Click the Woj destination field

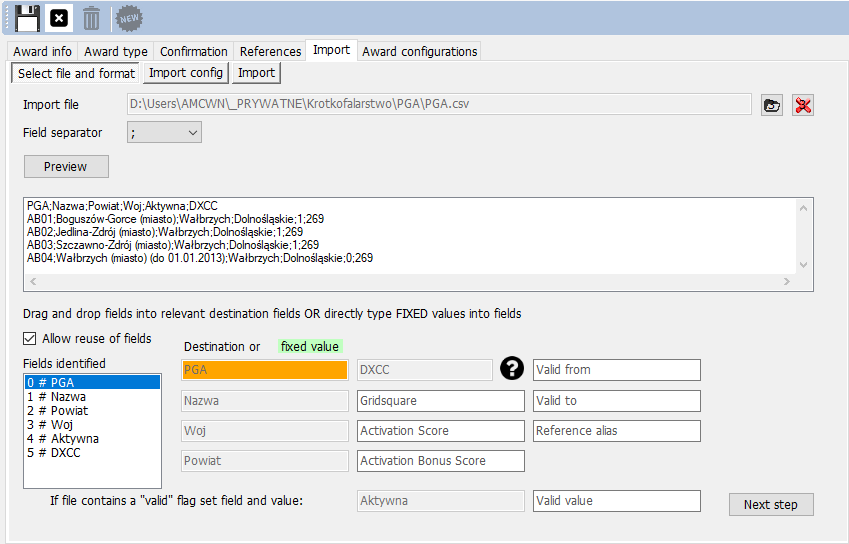(x=265, y=431)
